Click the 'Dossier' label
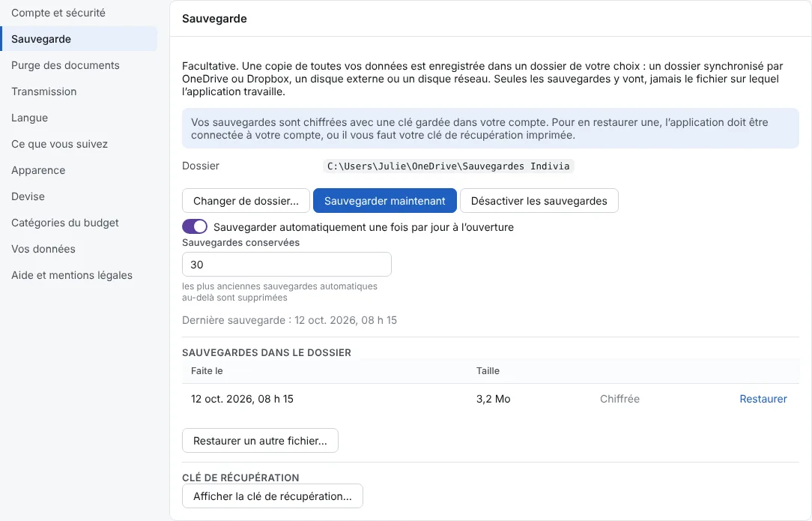This screenshot has height=521, width=812. coord(201,166)
